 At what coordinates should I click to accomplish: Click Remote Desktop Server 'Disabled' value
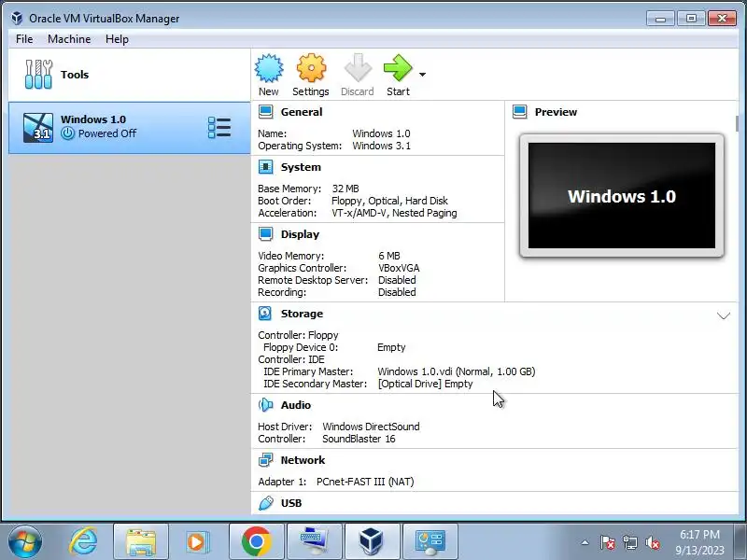coord(397,280)
